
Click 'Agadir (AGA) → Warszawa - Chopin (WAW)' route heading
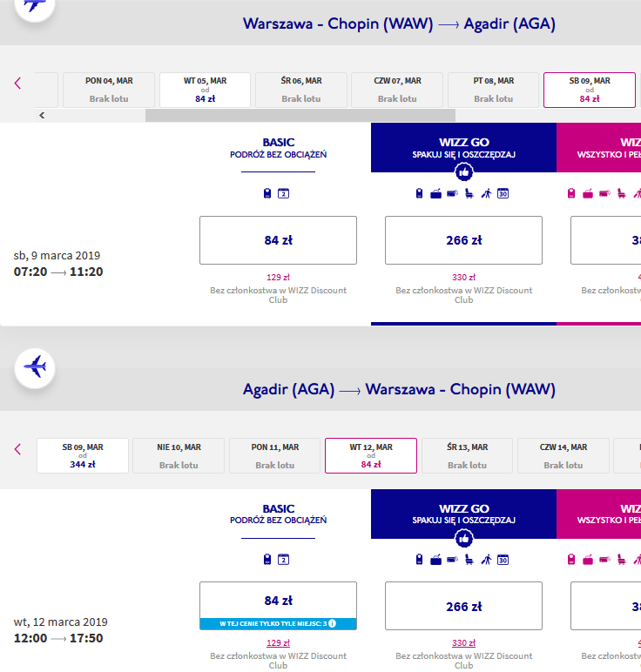pos(399,389)
